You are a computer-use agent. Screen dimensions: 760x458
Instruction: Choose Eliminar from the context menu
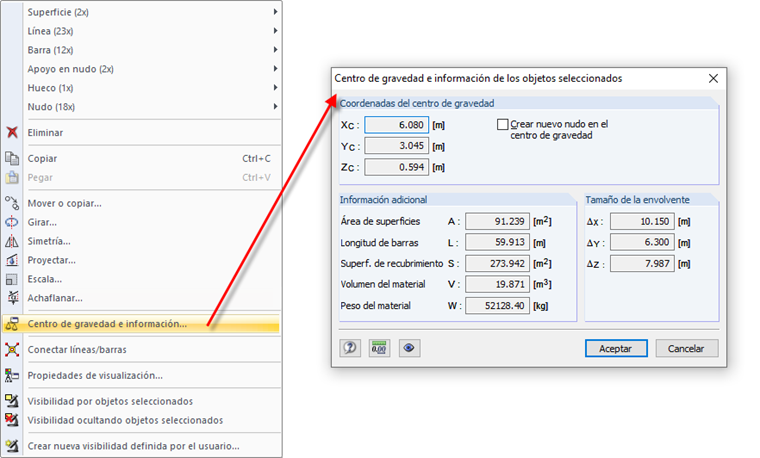(x=142, y=132)
